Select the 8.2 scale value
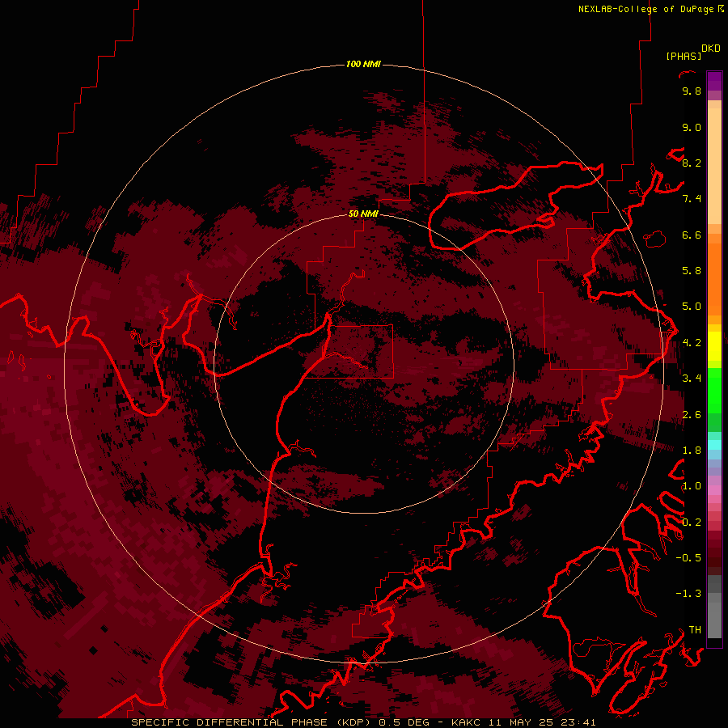This screenshot has height=728, width=728. click(692, 163)
